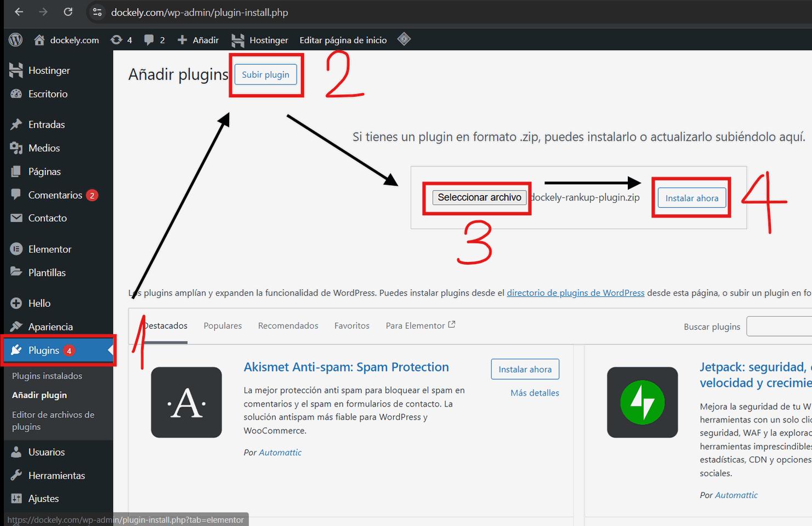The height and width of the screenshot is (526, 812).
Task: Click the Akismet plugin icon thumbnail
Action: [186, 402]
